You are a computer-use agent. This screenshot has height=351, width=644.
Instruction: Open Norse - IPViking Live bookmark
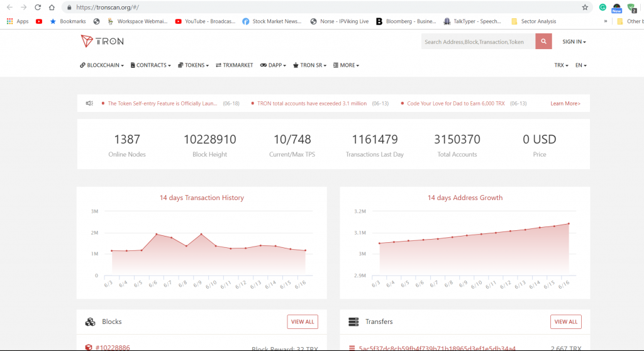tap(339, 21)
